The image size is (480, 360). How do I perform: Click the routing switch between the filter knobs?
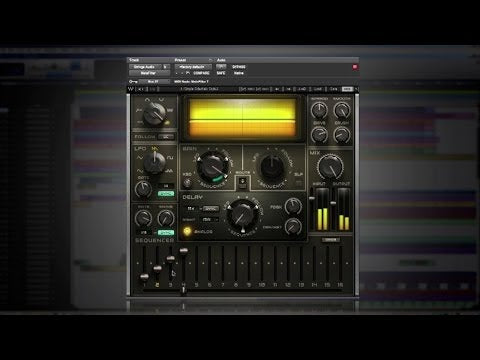pyautogui.click(x=243, y=182)
